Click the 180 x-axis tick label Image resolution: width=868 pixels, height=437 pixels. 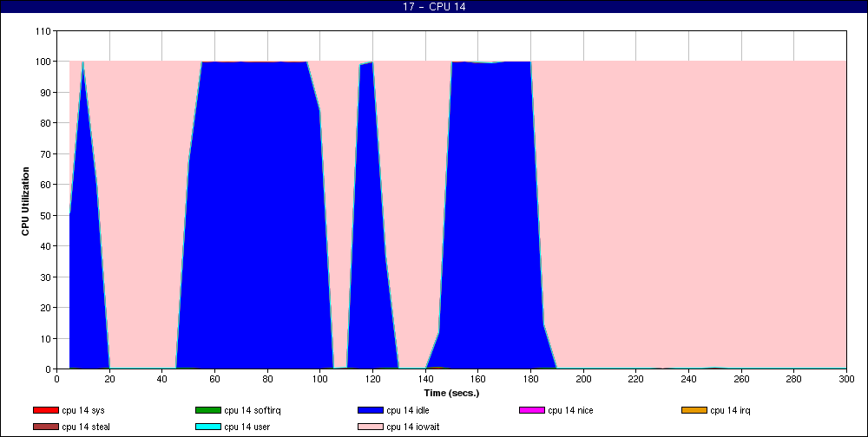531,379
